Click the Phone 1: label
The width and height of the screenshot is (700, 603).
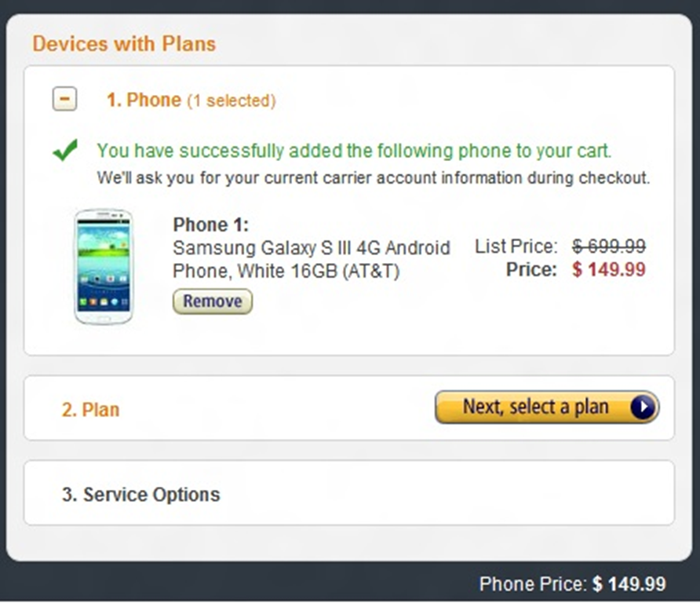pos(210,225)
